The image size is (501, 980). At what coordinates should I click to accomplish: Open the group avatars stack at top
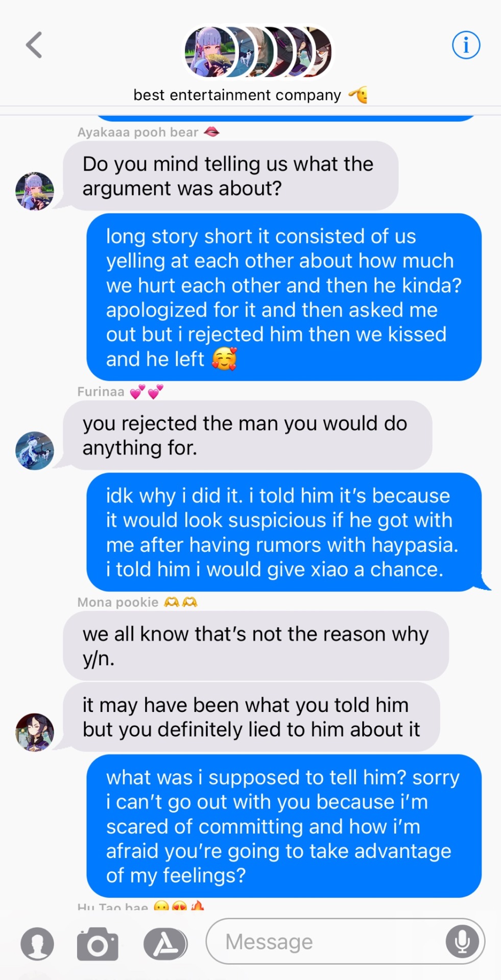pos(258,52)
